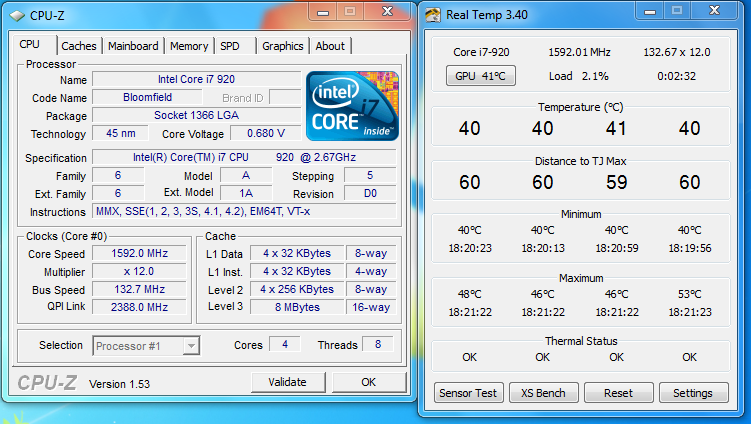Click the Instructions field listing MMX, SSE
The height and width of the screenshot is (424, 751).
[x=244, y=211]
